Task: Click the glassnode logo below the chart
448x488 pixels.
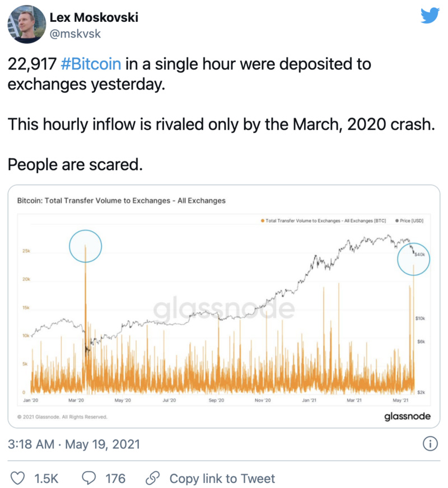Action: [x=407, y=416]
